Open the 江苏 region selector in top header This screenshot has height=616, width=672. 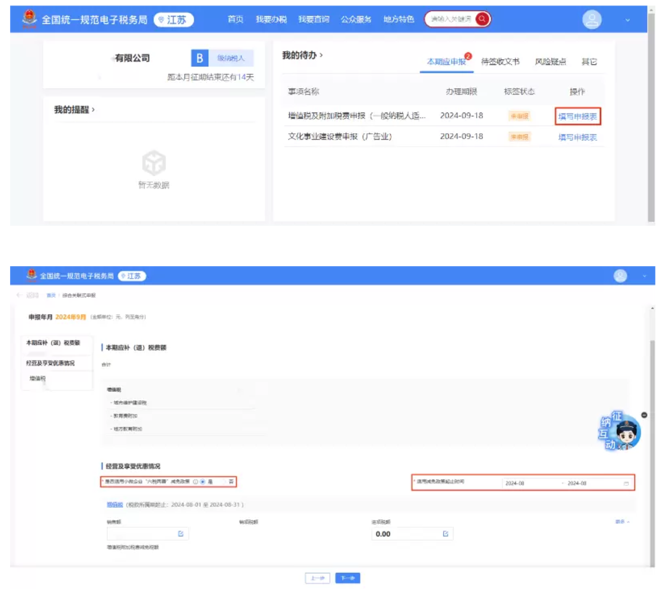pos(173,20)
